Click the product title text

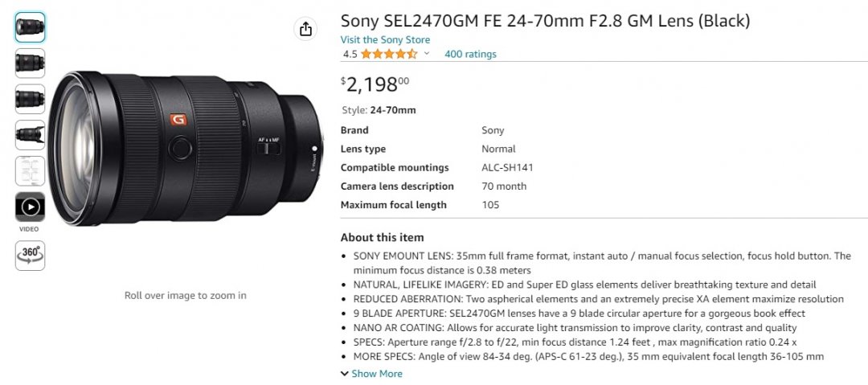[x=545, y=21]
